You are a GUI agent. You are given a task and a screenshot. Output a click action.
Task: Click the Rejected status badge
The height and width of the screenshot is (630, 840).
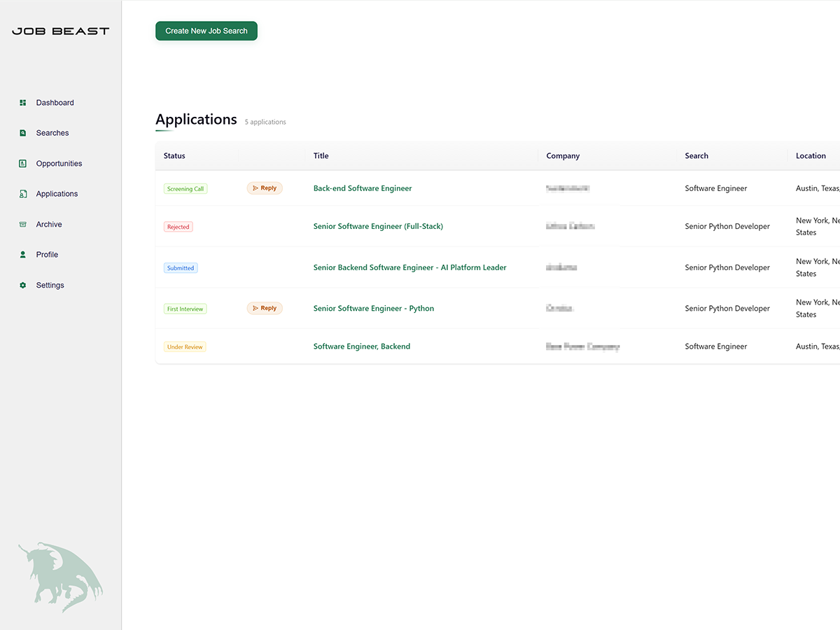coord(178,226)
